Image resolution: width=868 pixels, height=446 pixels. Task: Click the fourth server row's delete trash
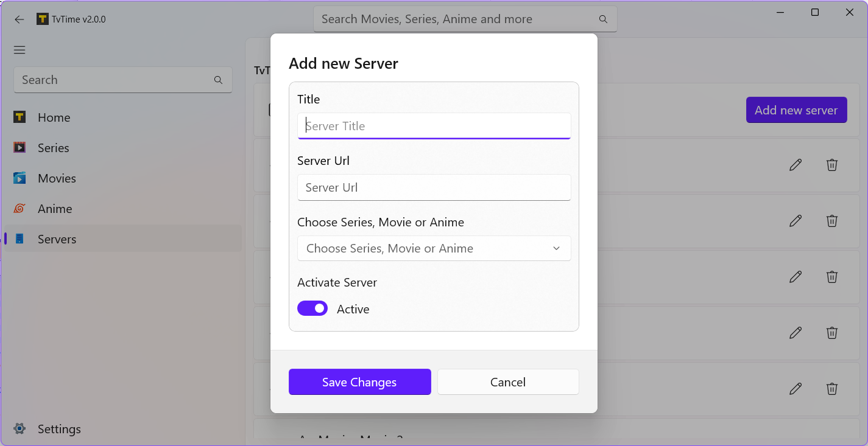(x=832, y=332)
